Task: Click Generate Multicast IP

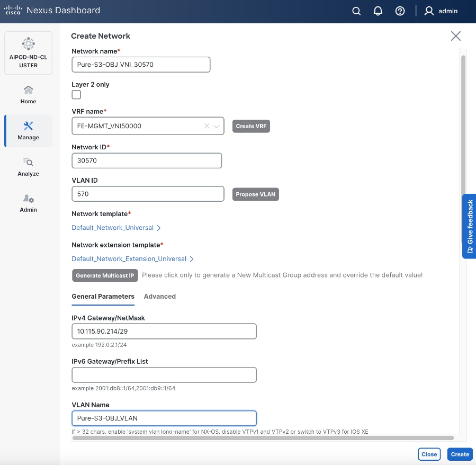Action: 105,275
